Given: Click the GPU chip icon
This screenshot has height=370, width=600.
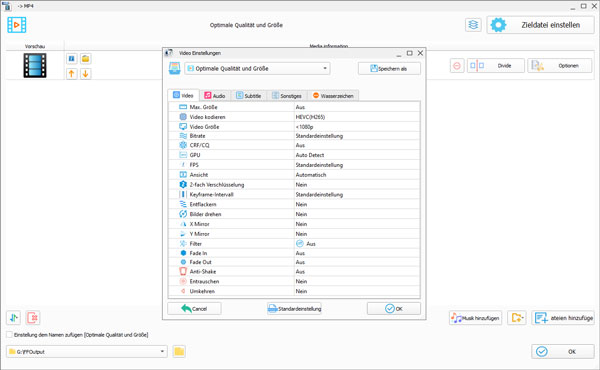Looking at the screenshot, I should tap(183, 155).
